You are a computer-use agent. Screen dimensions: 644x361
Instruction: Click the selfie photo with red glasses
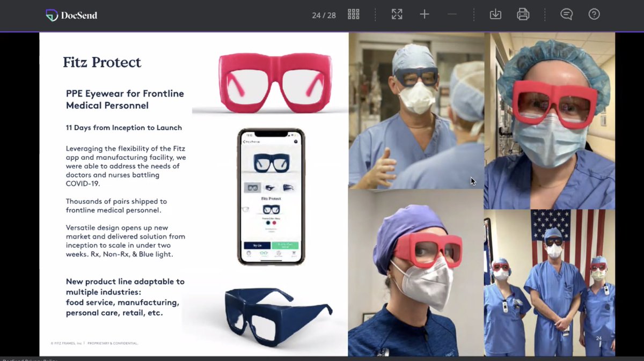[550, 121]
